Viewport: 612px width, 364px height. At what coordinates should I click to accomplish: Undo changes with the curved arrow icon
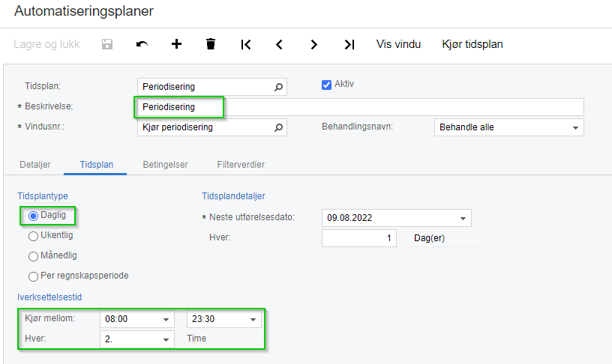click(142, 44)
